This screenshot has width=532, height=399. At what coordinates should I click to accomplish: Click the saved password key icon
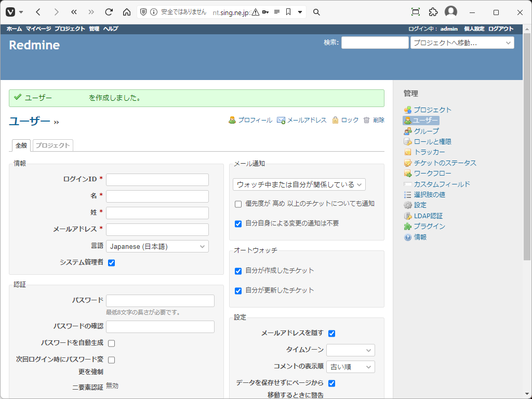pyautogui.click(x=265, y=12)
